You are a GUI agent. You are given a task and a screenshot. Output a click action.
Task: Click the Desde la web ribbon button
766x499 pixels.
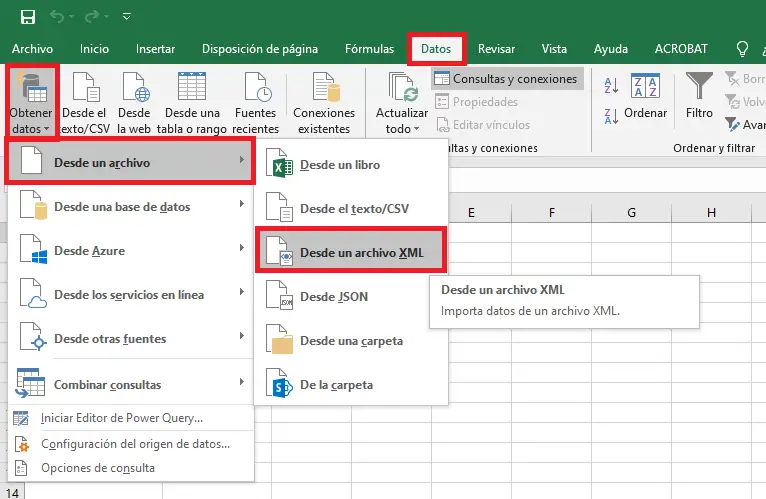(134, 103)
